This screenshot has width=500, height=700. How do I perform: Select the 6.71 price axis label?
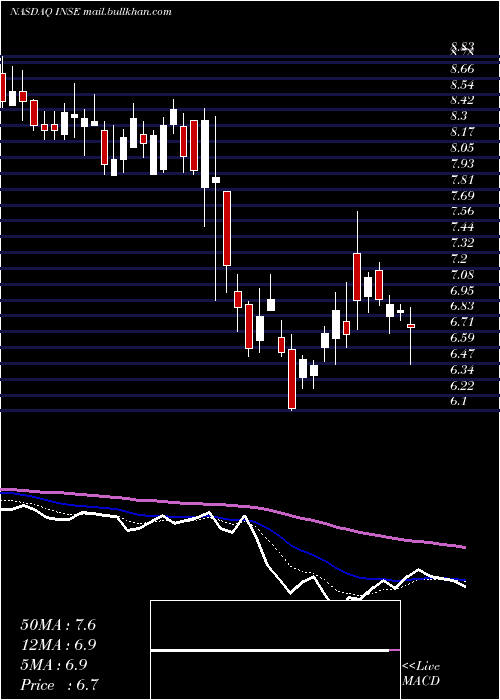pyautogui.click(x=462, y=322)
